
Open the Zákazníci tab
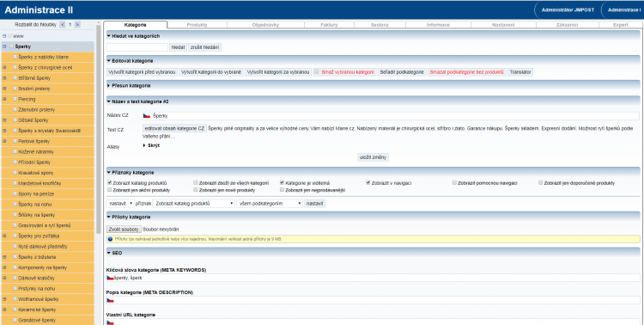[568, 25]
